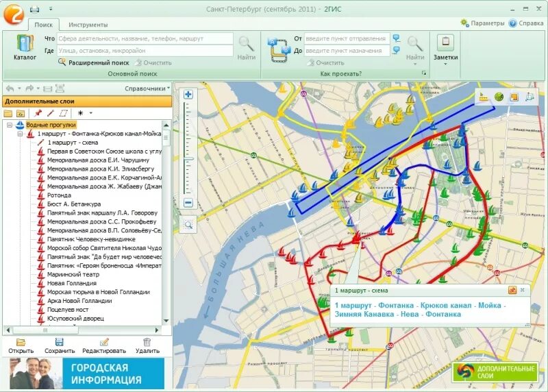Pin the 1 маршрут - схема popup
548x392 pixels.
(x=512, y=291)
